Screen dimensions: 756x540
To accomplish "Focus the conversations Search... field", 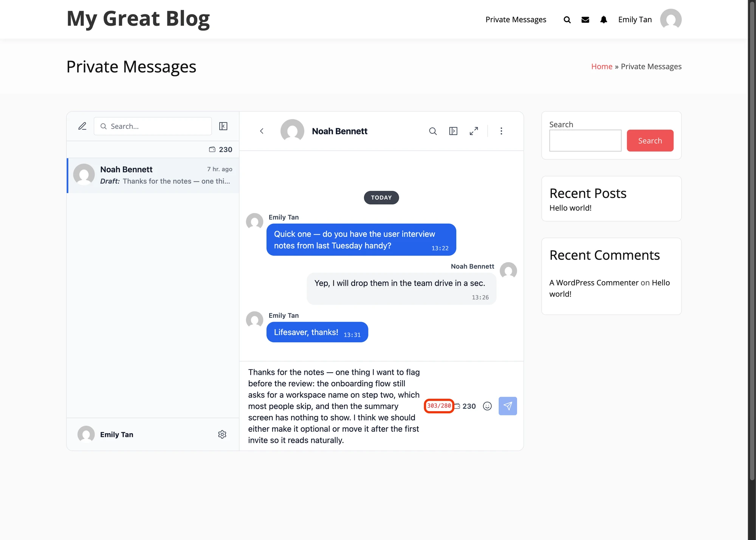I will point(153,126).
